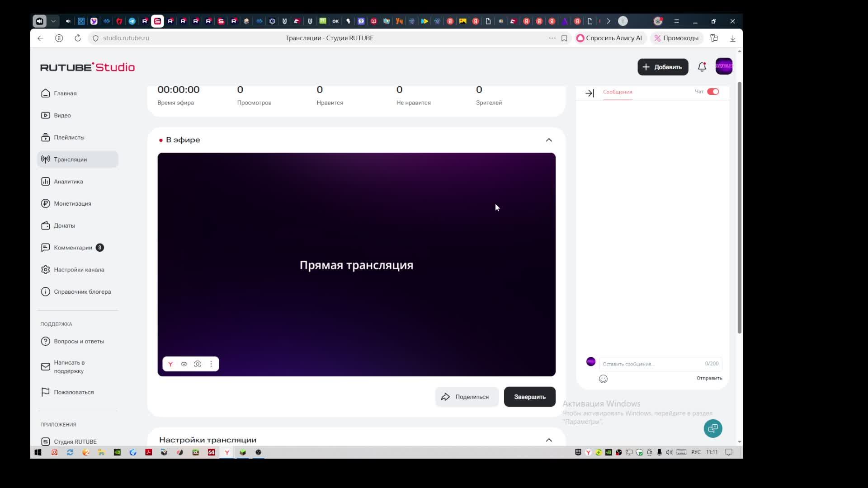The height and width of the screenshot is (488, 868).
Task: Click the channel avatar in the header
Action: coord(724,66)
